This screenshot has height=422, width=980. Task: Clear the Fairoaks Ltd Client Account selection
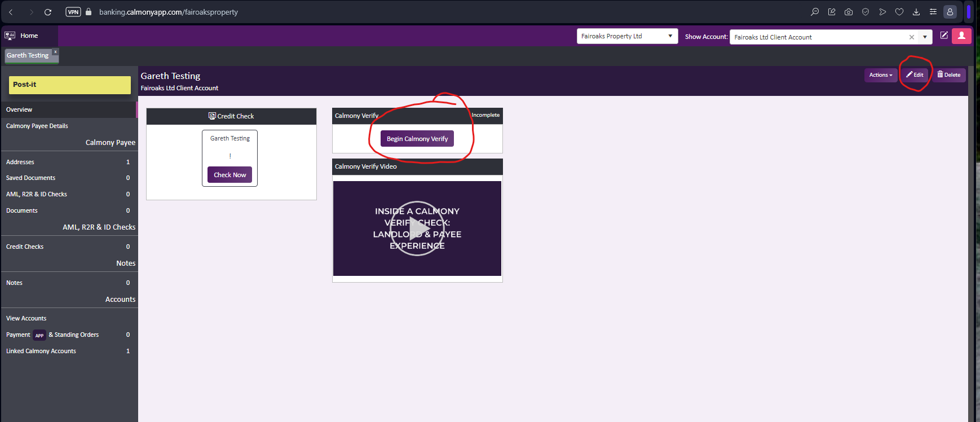click(911, 37)
